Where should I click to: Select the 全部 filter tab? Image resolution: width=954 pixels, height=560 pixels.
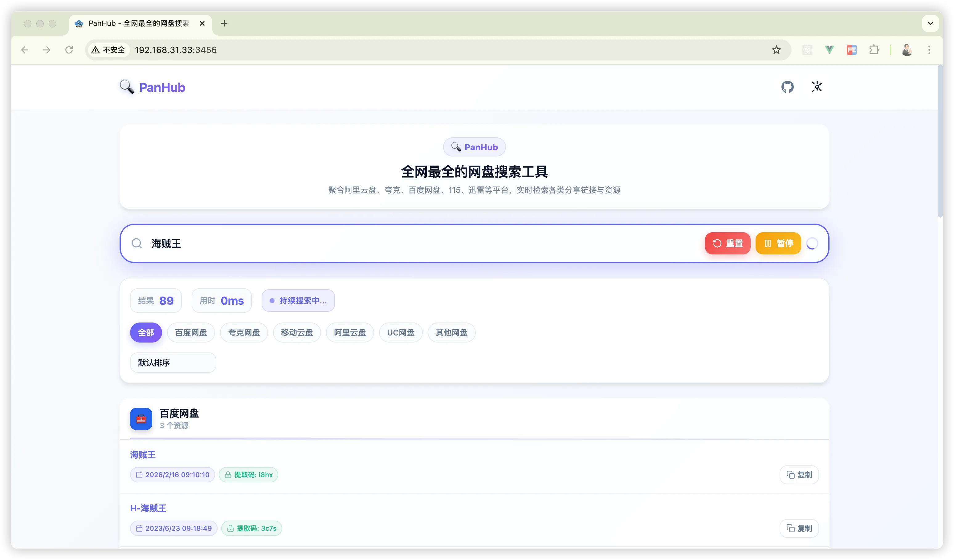tap(146, 333)
